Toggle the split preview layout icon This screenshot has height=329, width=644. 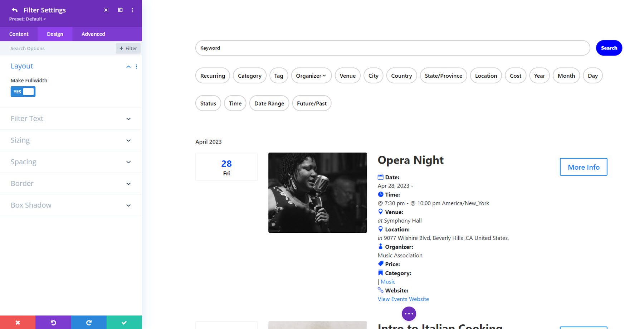pos(120,10)
